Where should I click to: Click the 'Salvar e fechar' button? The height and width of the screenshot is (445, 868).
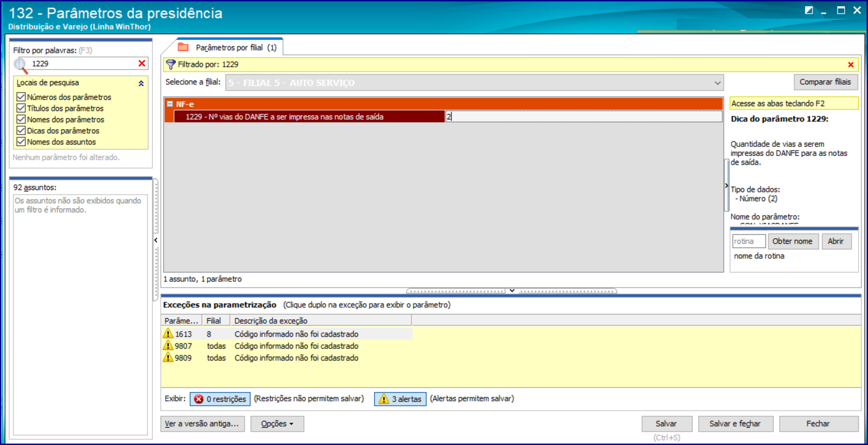click(x=735, y=424)
